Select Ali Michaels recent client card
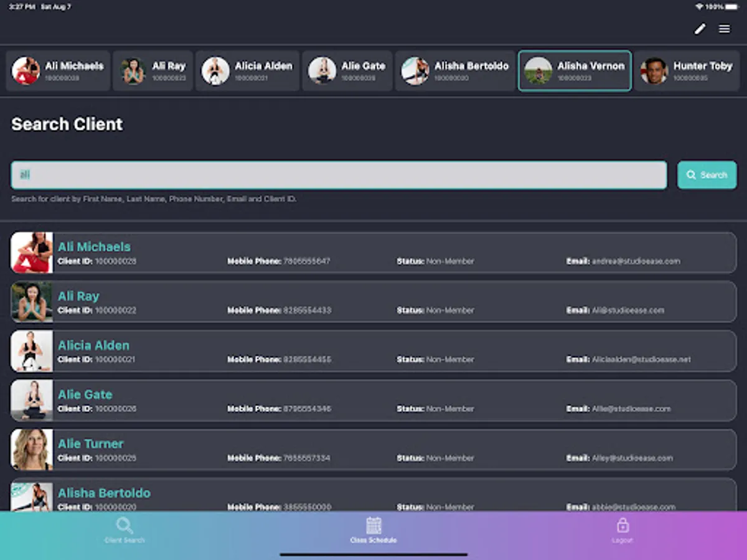The image size is (747, 560). point(59,71)
